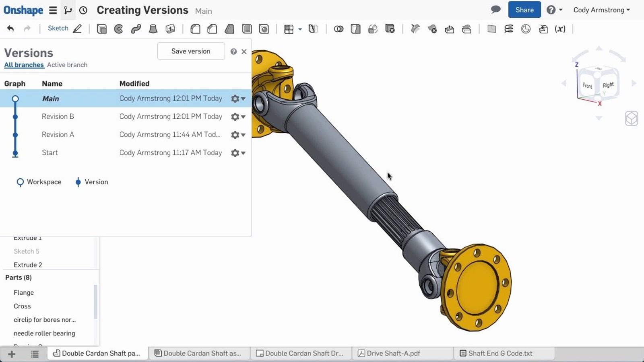Open gear menu for the Start version

(x=238, y=153)
